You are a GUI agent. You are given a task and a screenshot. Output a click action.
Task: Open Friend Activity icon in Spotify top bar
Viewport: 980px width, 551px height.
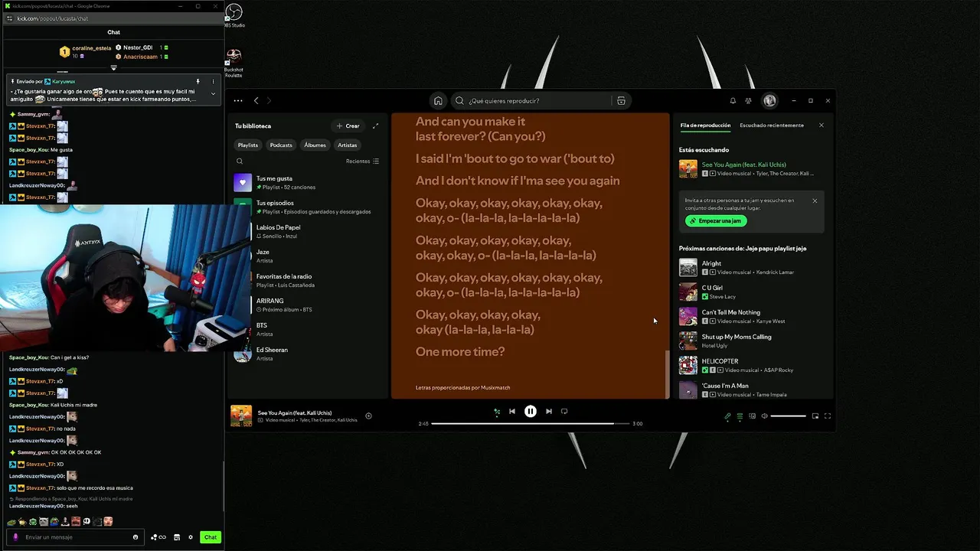coord(748,100)
